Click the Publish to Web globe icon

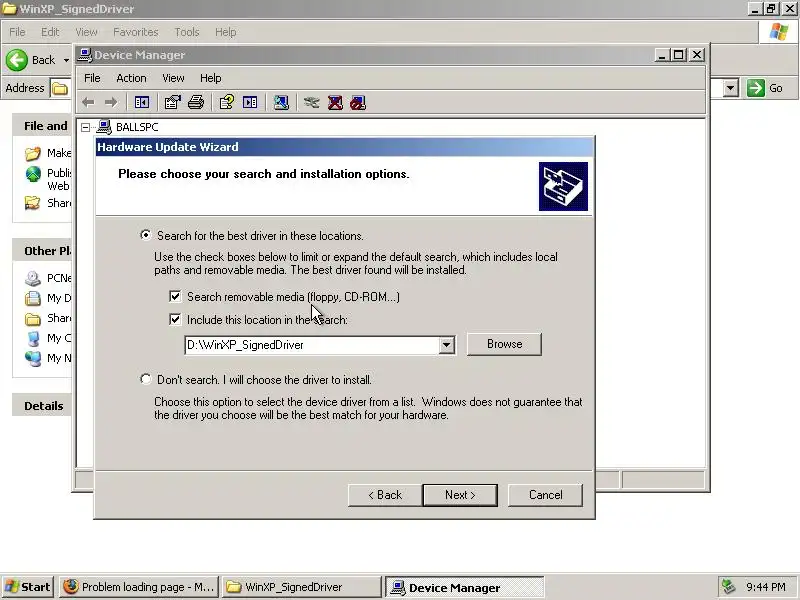33,174
